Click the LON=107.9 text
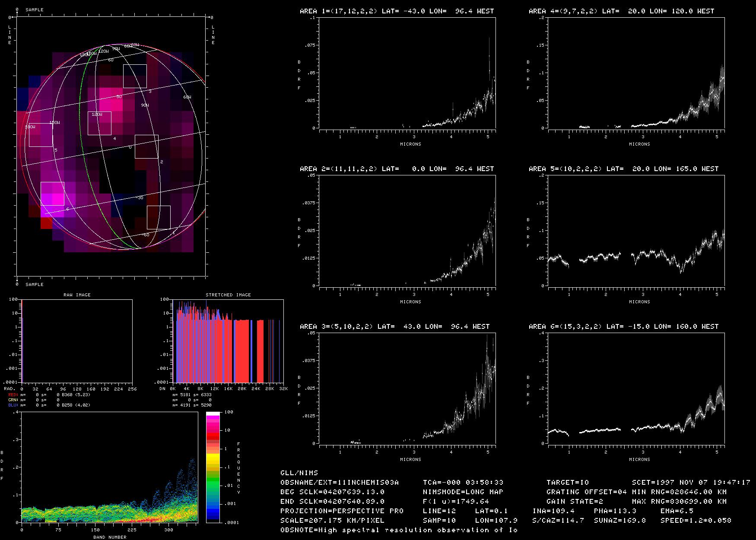 coord(496,521)
